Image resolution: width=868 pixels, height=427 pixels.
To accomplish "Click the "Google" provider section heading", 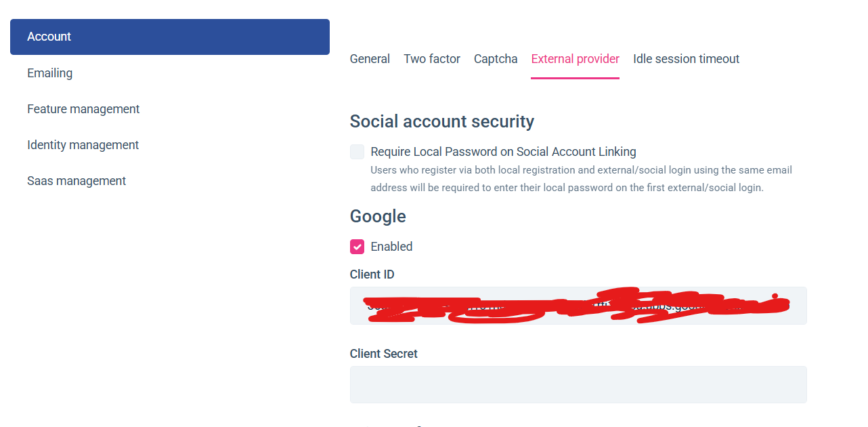I will (x=378, y=216).
